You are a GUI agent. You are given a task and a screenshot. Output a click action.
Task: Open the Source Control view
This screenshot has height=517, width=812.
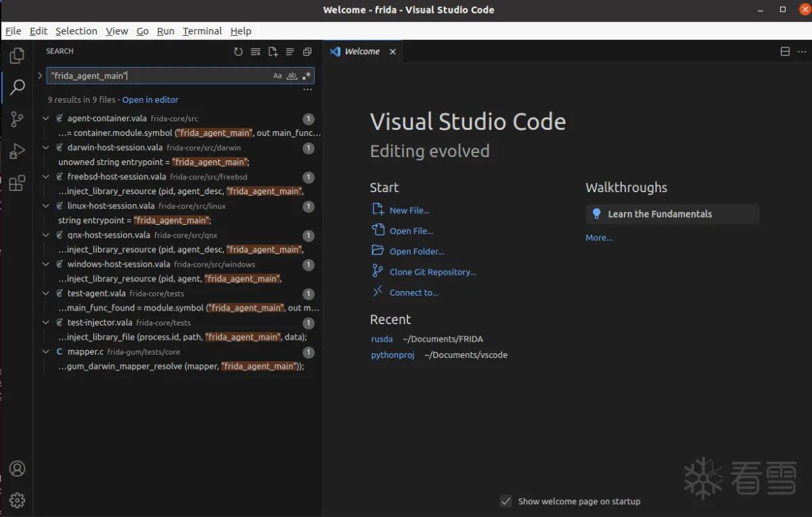point(18,120)
